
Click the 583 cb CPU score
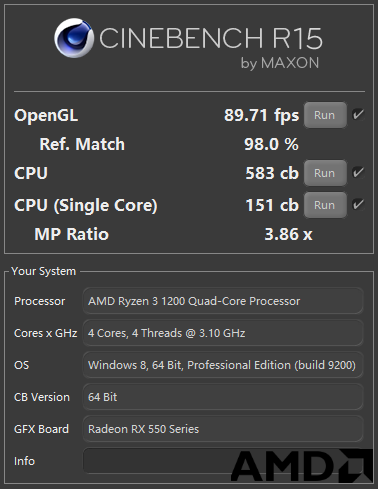tap(272, 173)
